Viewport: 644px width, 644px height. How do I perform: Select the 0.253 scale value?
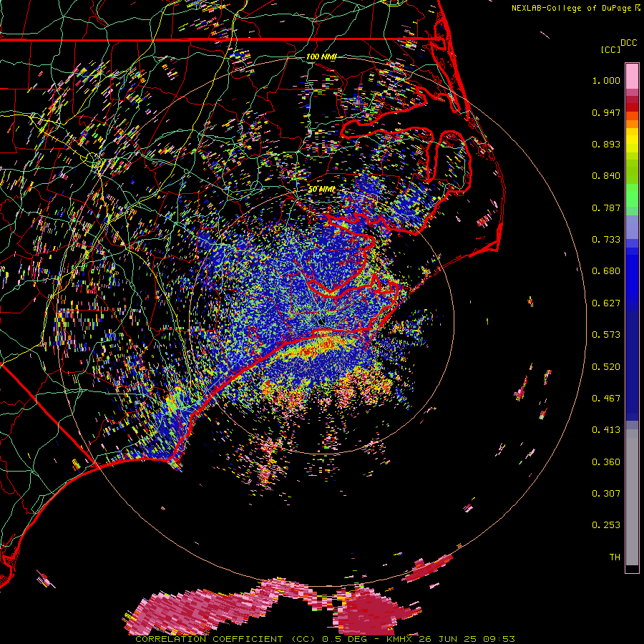pos(606,525)
